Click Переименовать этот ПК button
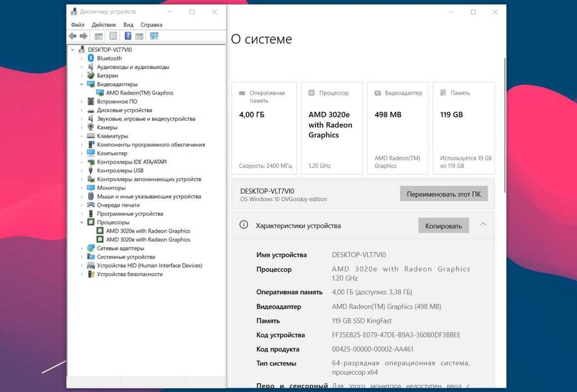 (x=444, y=194)
